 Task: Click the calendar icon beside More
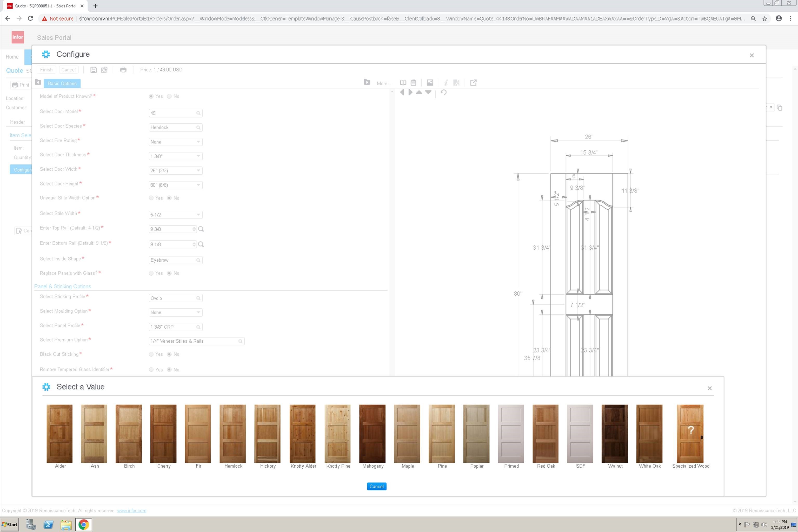pos(413,82)
